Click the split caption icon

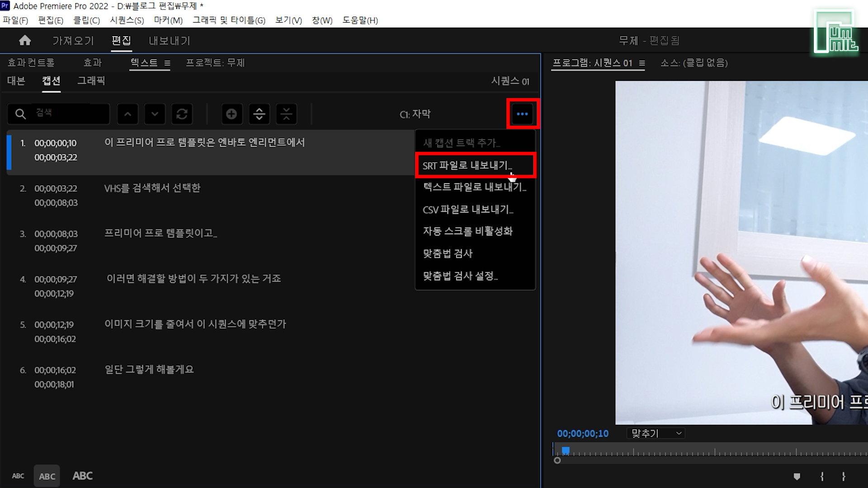pyautogui.click(x=259, y=114)
